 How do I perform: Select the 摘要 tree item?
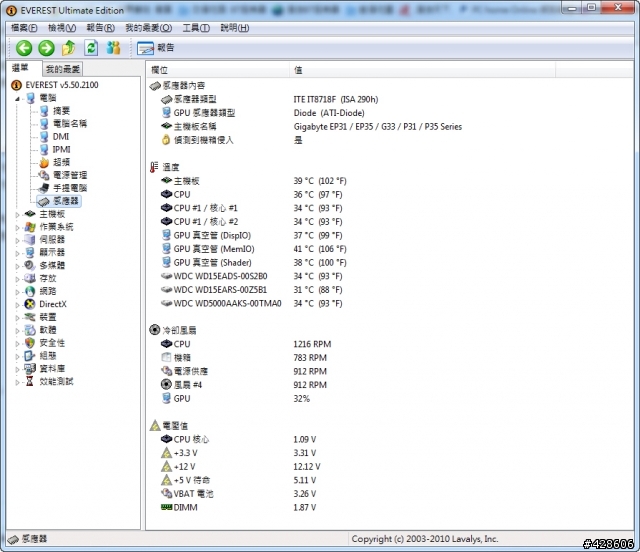(61, 111)
